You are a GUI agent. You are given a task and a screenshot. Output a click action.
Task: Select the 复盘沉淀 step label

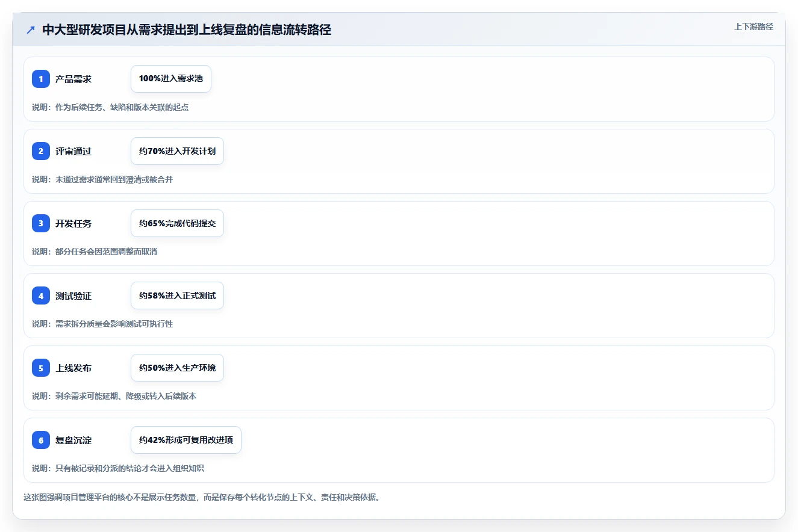(73, 440)
